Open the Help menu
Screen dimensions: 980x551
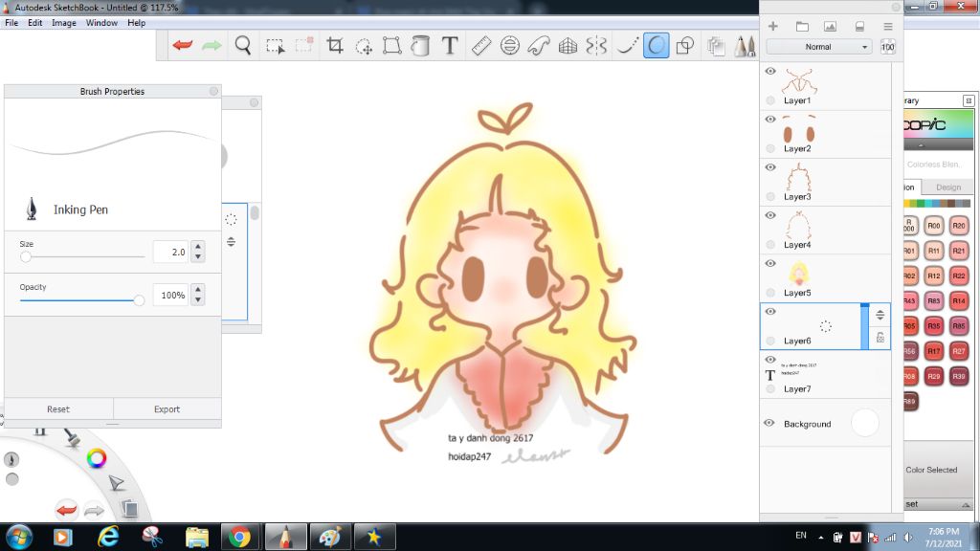pyautogui.click(x=136, y=23)
